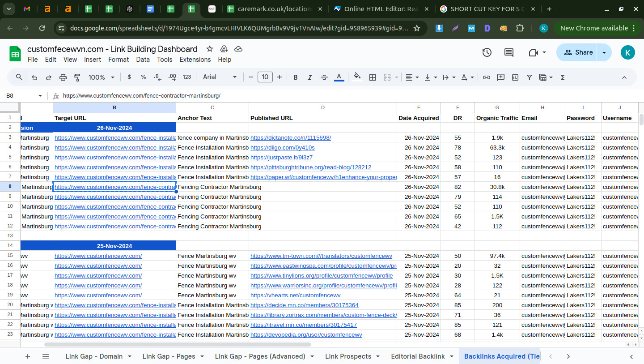644x364 pixels.
Task: Select the paint format roller icon
Action: coord(77,77)
